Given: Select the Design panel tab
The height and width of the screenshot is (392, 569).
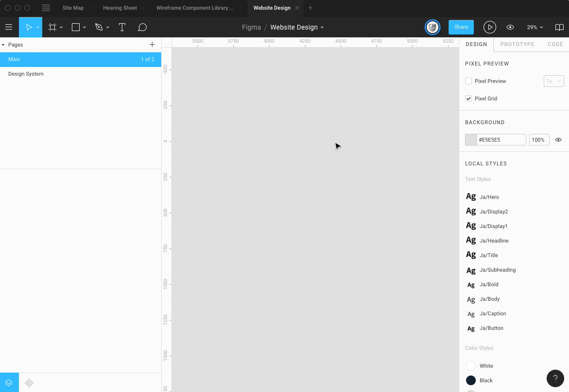Looking at the screenshot, I should pos(476,44).
